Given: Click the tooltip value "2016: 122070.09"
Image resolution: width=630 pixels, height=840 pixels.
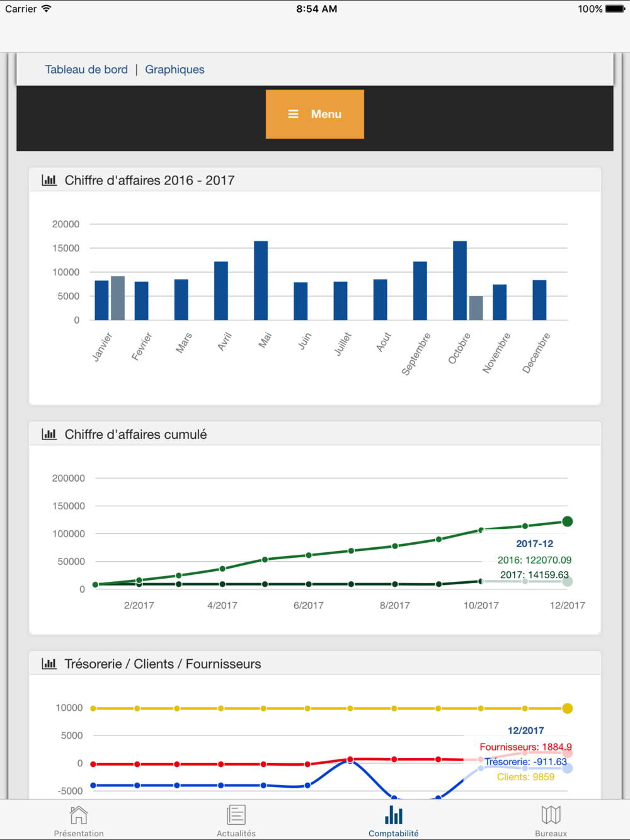Looking at the screenshot, I should (534, 560).
